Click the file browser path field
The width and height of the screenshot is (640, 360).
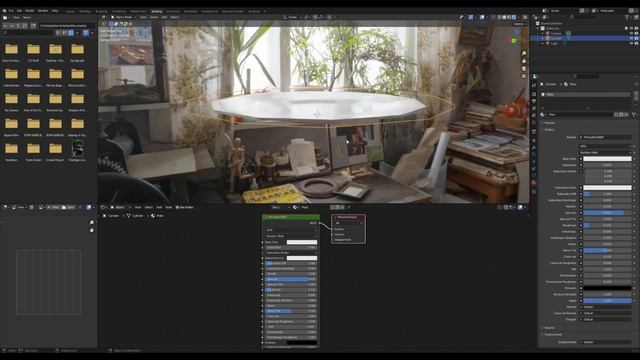67,26
